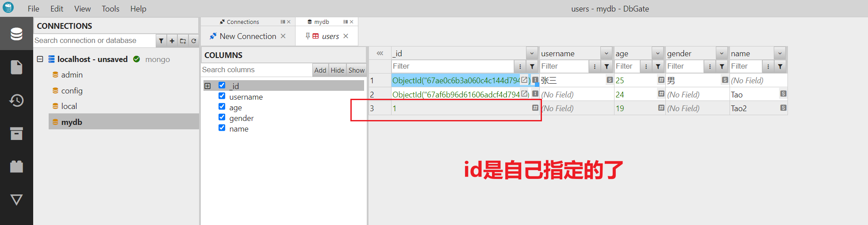
Task: Open the username column header dropdown
Action: pyautogui.click(x=607, y=54)
